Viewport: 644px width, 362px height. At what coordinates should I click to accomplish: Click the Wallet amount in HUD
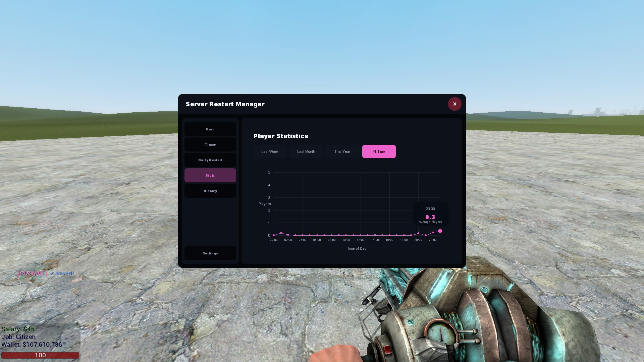coord(32,345)
